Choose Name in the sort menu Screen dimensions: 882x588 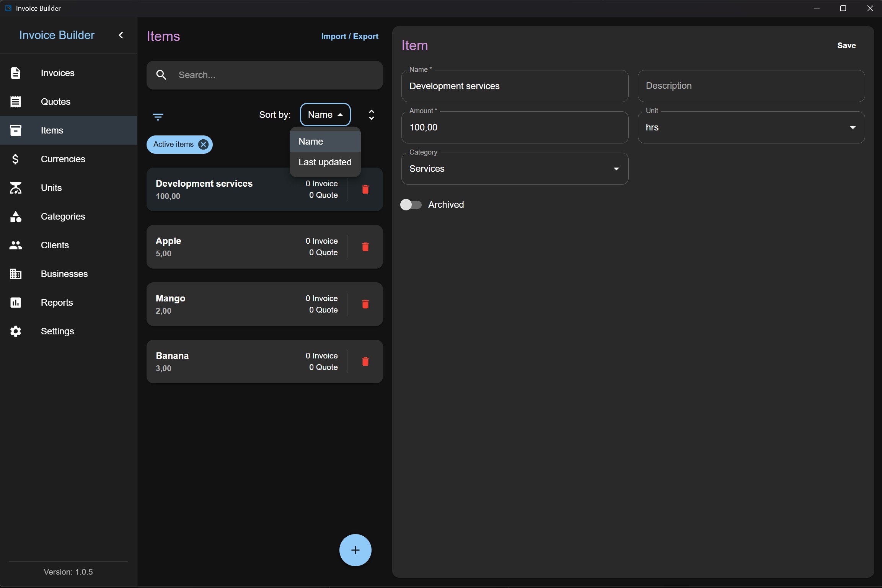pyautogui.click(x=325, y=142)
